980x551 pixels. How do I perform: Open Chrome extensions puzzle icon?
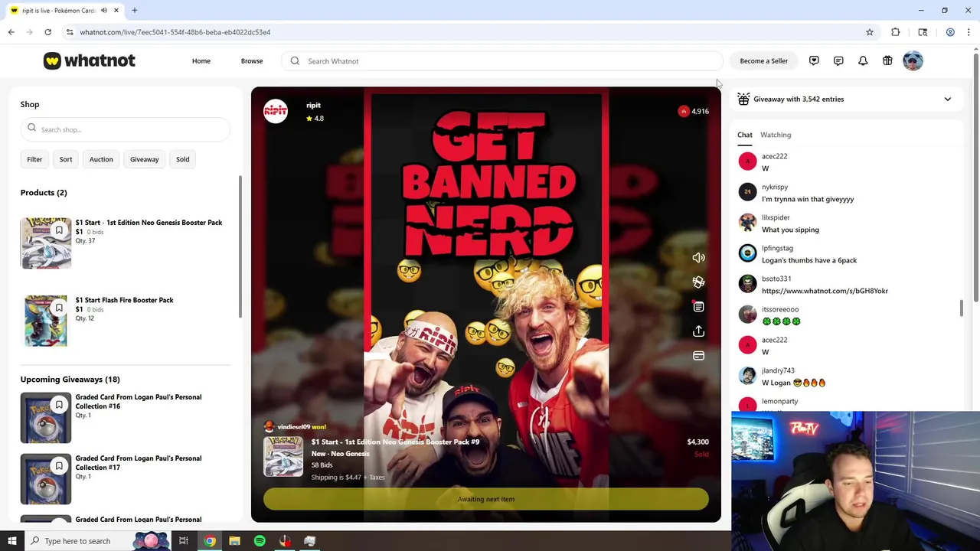896,32
